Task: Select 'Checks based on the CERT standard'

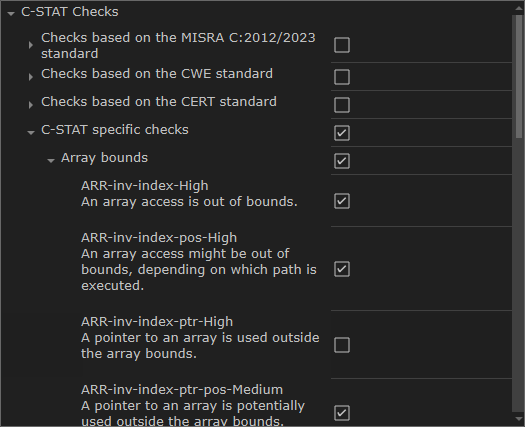Action: 159,101
